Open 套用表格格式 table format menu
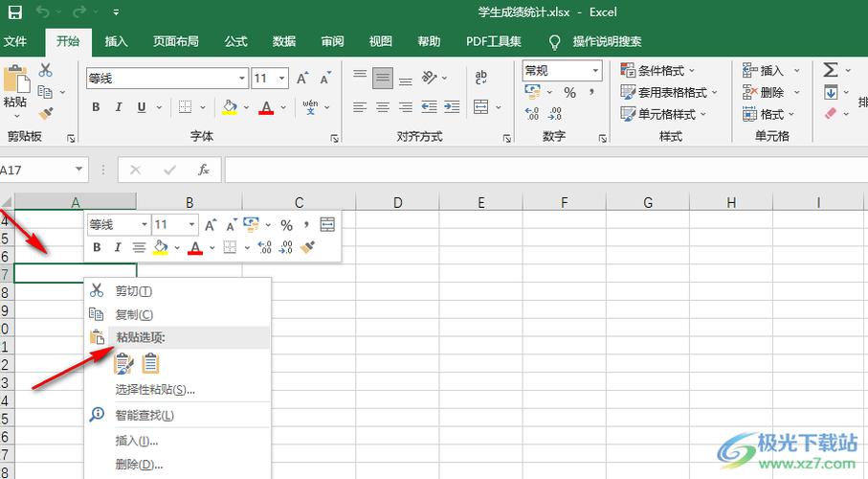The width and height of the screenshot is (868, 479). pos(669,92)
